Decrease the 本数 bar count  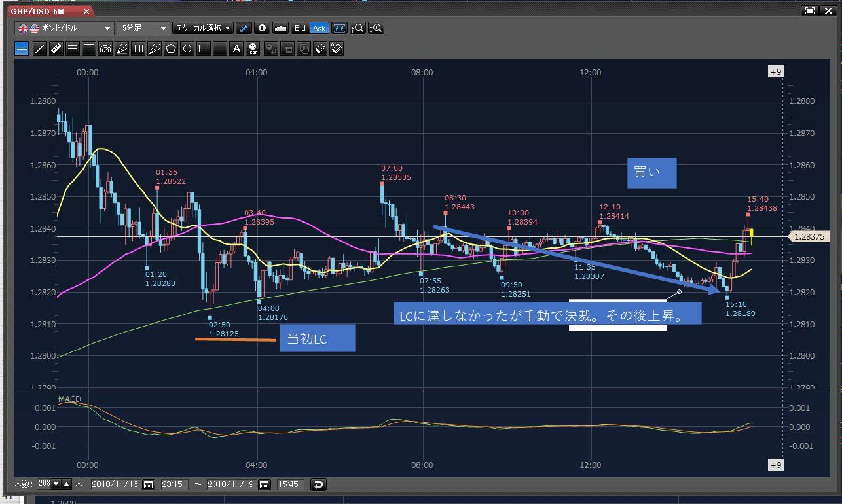tap(56, 484)
